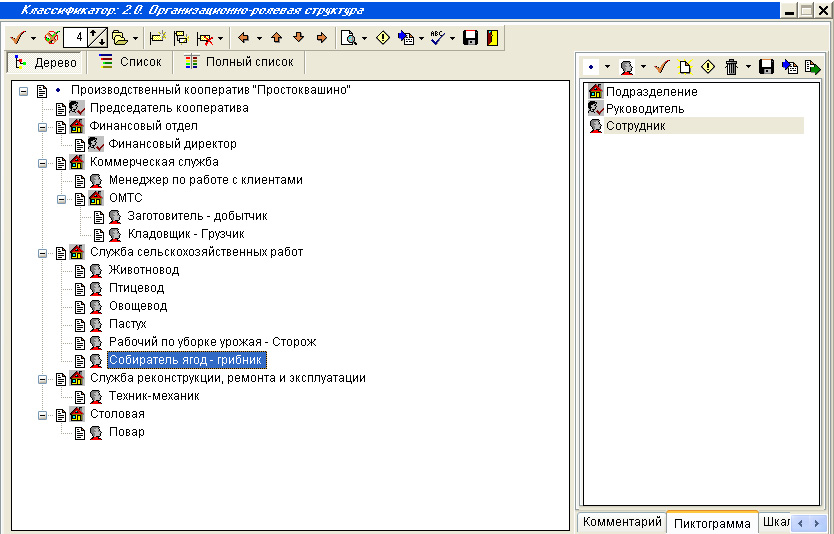Viewport: 834px width, 534px height.
Task: Open dropdown arrow next to left arrow
Action: click(259, 38)
